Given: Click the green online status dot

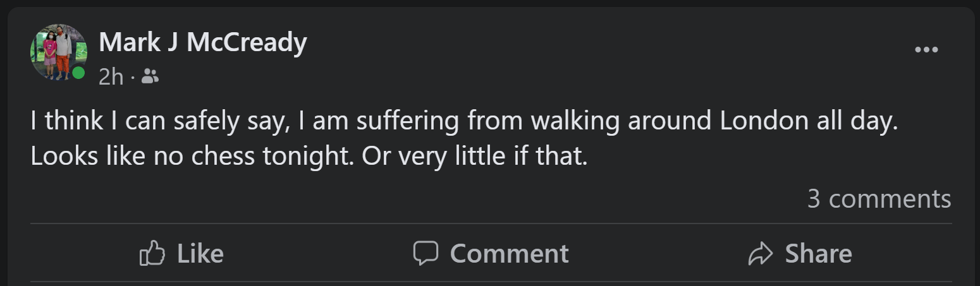Looking at the screenshot, I should 78,73.
